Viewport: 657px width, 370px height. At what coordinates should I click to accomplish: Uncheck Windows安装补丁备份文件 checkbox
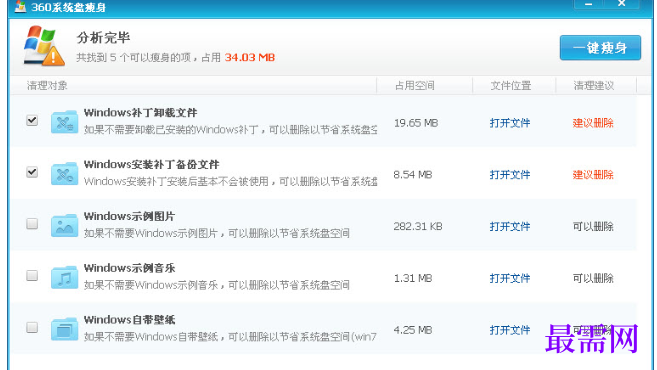(x=32, y=172)
